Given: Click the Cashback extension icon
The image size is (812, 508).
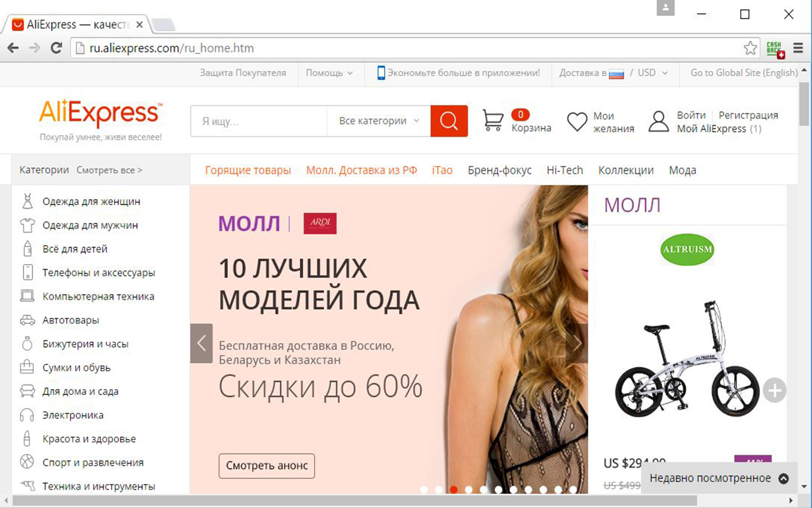Looking at the screenshot, I should coord(775,49).
